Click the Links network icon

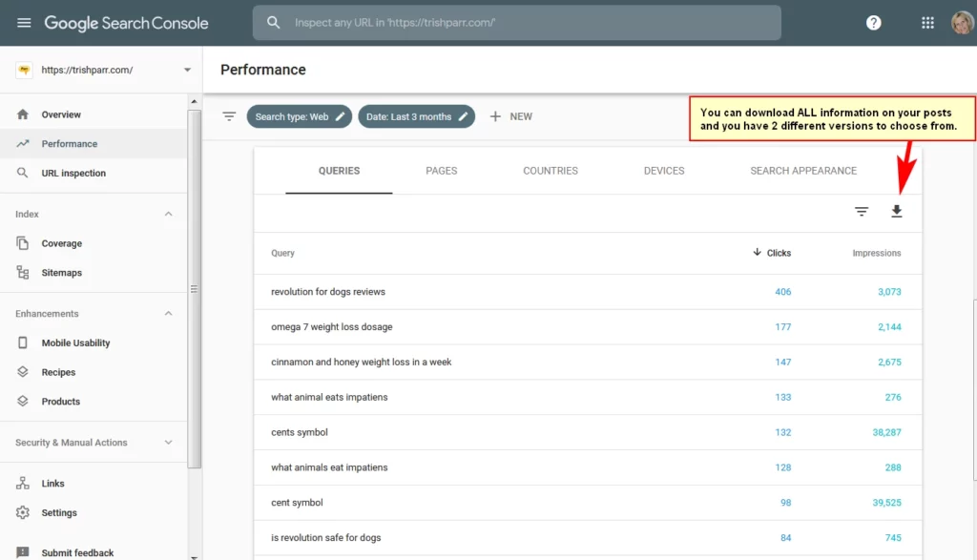pos(23,483)
